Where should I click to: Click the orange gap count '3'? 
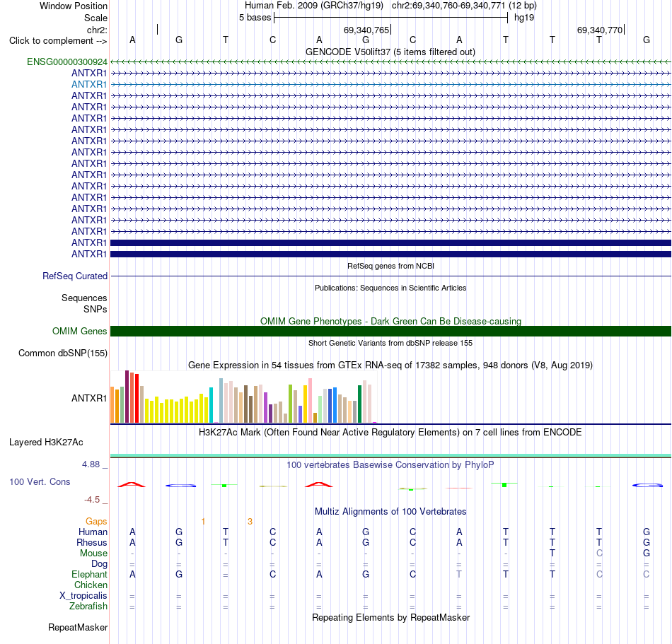tap(250, 522)
